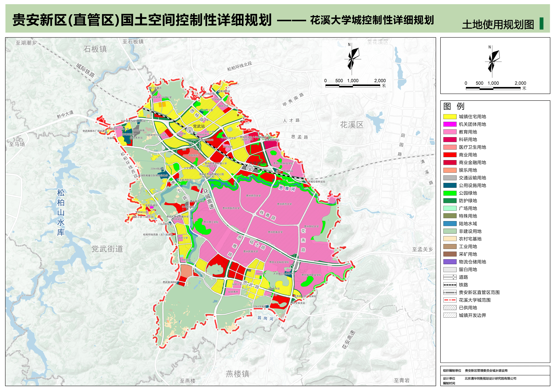Click the 党武街道 label
Viewport: 554px width, 392px height.
pyautogui.click(x=107, y=249)
